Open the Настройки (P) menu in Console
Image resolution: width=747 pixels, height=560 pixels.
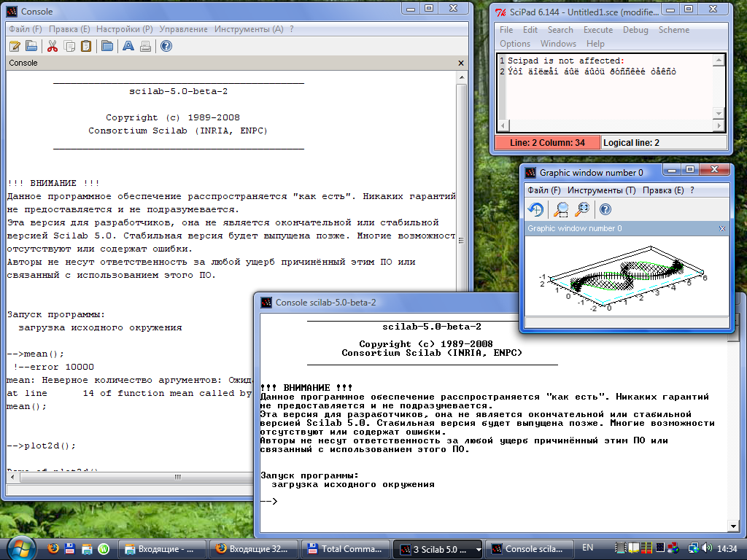[x=124, y=29]
